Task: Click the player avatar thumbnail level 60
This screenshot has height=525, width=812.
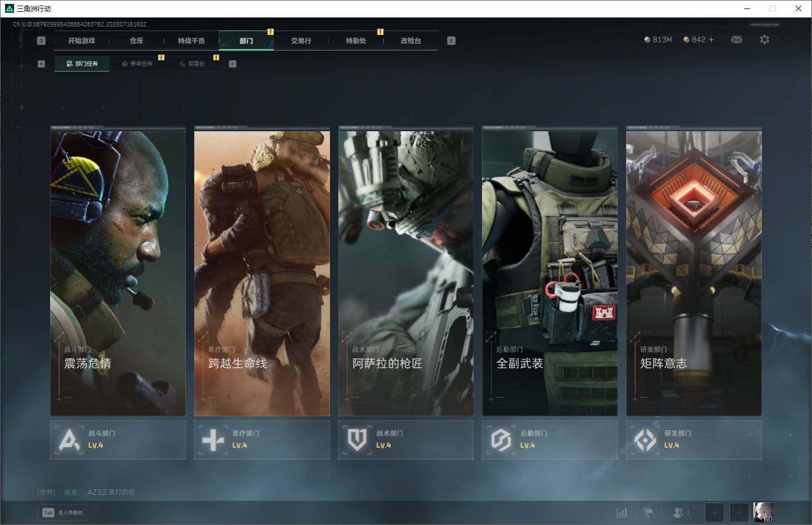Action: point(764,512)
